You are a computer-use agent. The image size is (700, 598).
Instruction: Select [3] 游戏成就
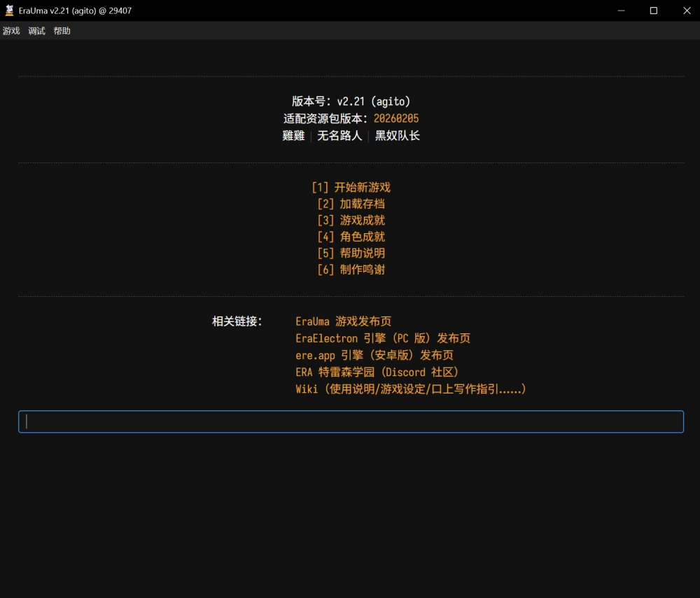tap(351, 220)
